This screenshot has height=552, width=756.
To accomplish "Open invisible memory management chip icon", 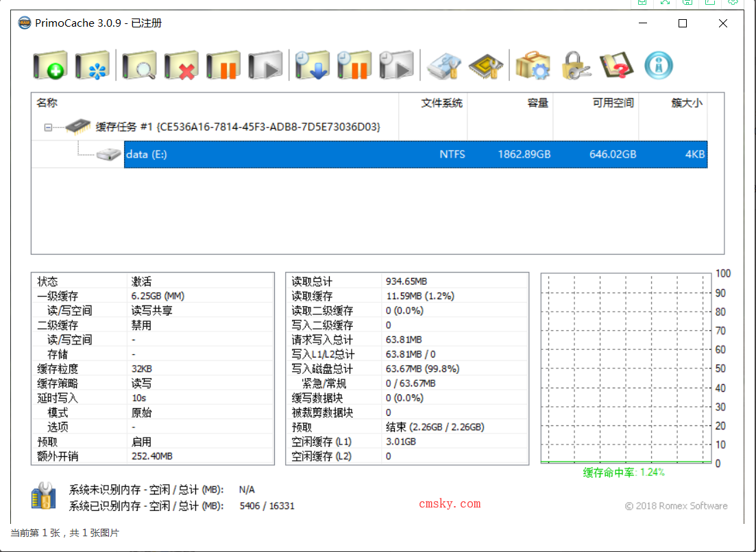I will pos(486,66).
